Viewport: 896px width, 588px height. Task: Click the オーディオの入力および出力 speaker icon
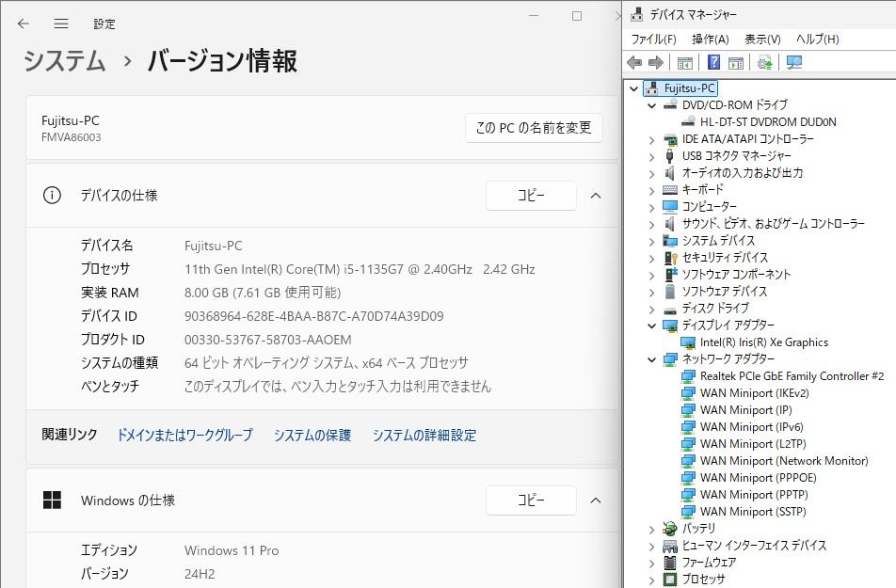(x=670, y=172)
